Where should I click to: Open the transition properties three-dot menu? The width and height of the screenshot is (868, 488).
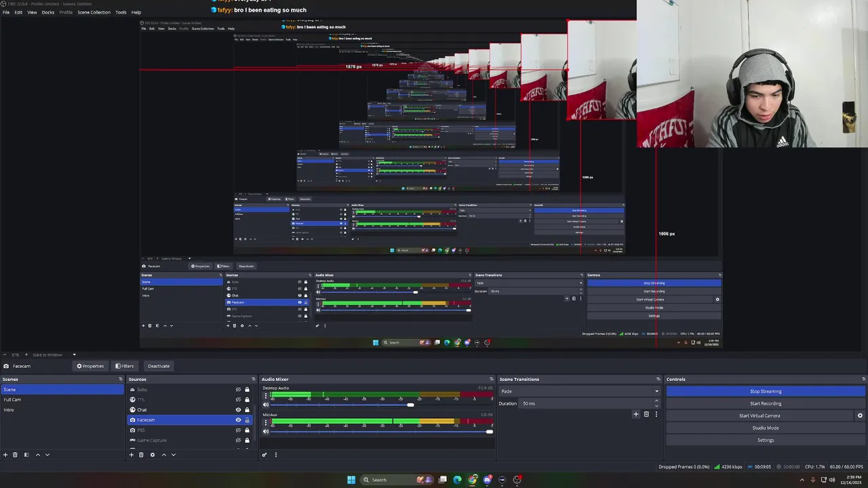pyautogui.click(x=656, y=414)
